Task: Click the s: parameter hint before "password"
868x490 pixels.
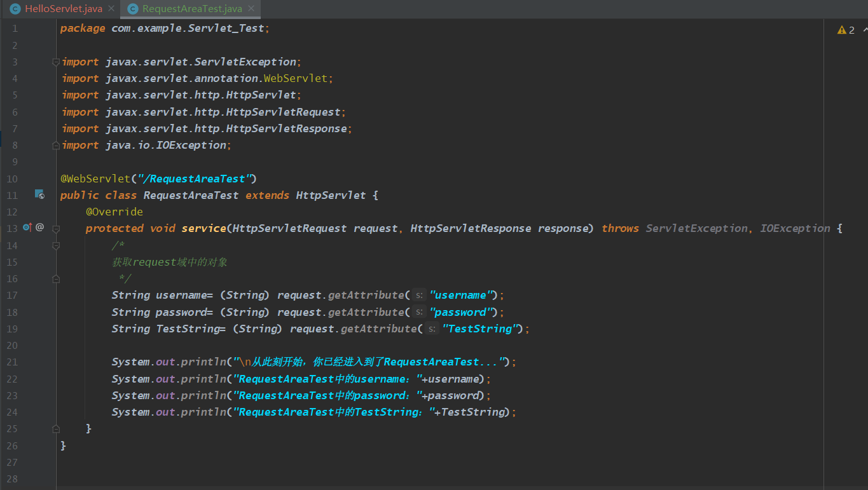Action: tap(419, 312)
